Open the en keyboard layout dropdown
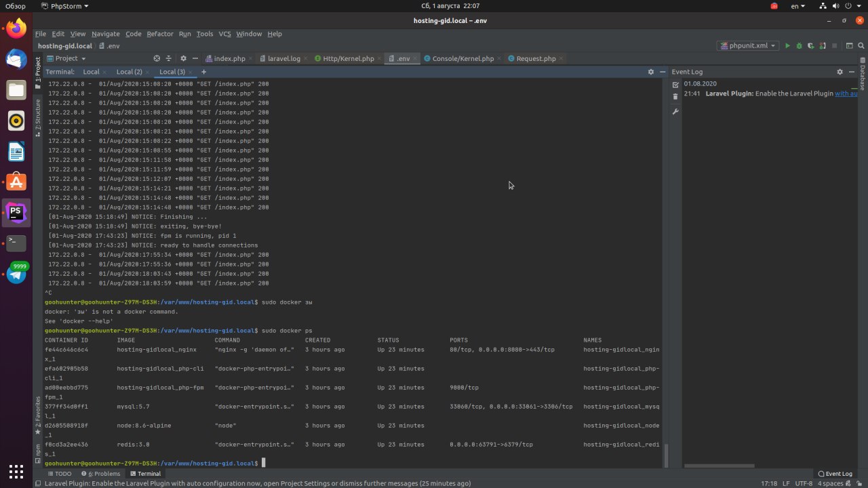 click(798, 6)
